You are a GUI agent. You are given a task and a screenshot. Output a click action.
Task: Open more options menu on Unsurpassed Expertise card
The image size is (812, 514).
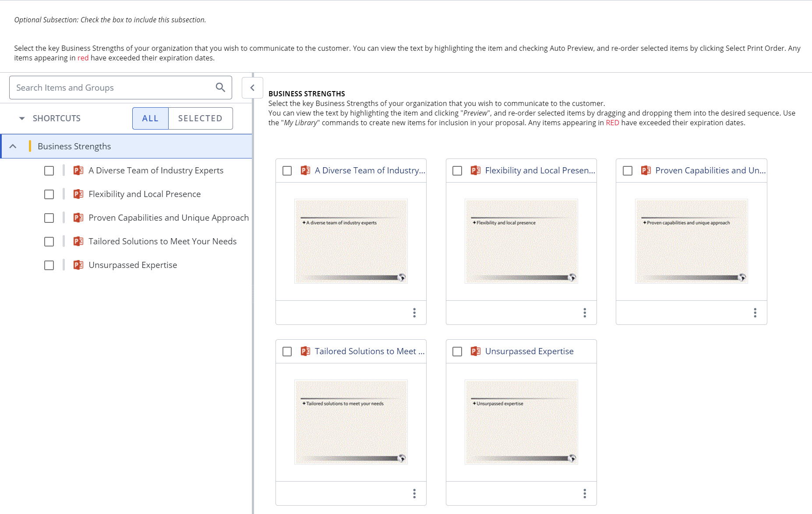(x=585, y=493)
